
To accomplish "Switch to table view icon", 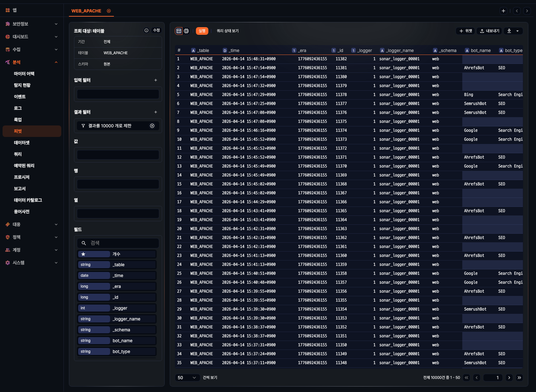I will [x=179, y=31].
